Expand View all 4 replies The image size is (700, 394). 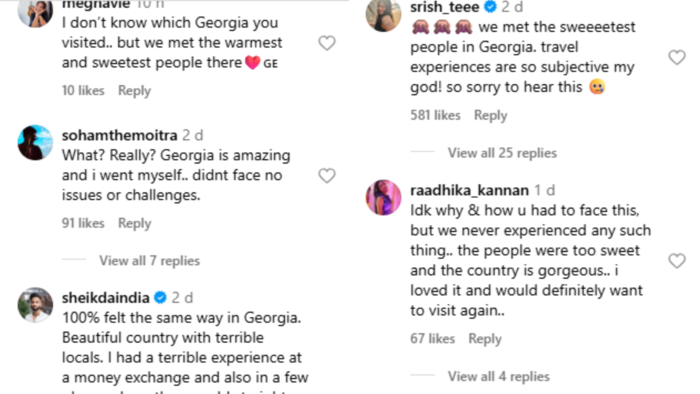coord(499,377)
